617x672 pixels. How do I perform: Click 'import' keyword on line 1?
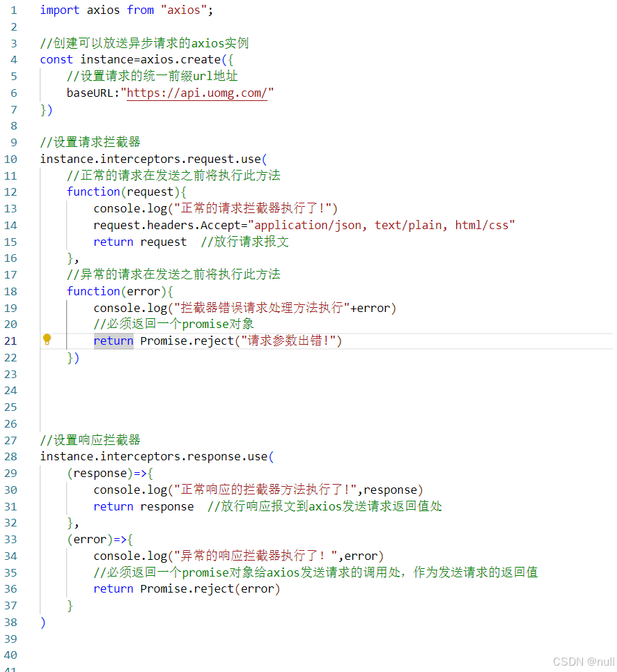(60, 10)
